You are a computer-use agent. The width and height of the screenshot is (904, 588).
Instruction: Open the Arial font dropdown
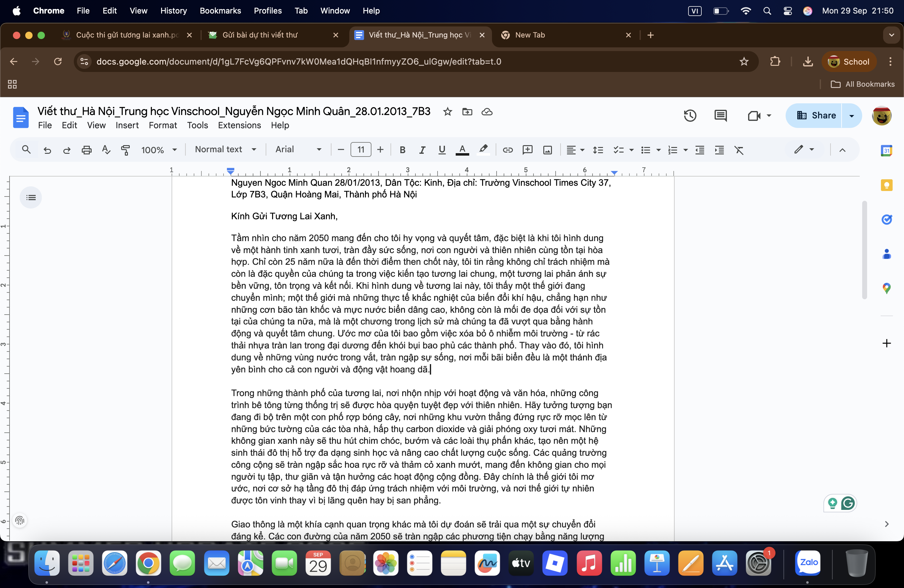click(298, 149)
